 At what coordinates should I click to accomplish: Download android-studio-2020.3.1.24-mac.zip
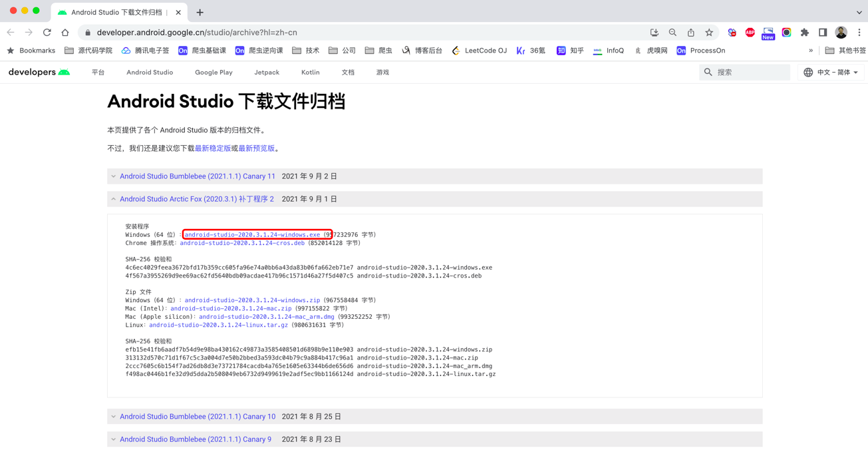231,308
